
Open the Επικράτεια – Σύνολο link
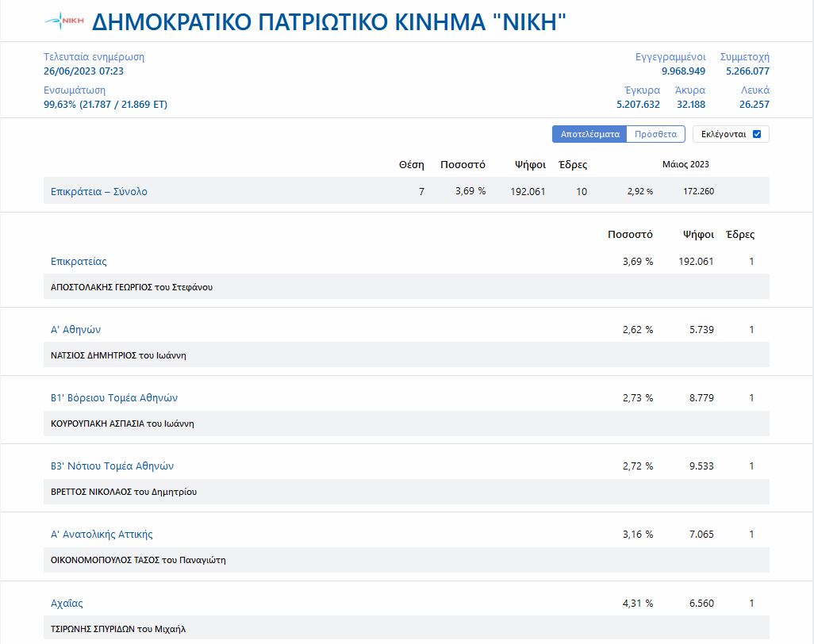(x=99, y=191)
